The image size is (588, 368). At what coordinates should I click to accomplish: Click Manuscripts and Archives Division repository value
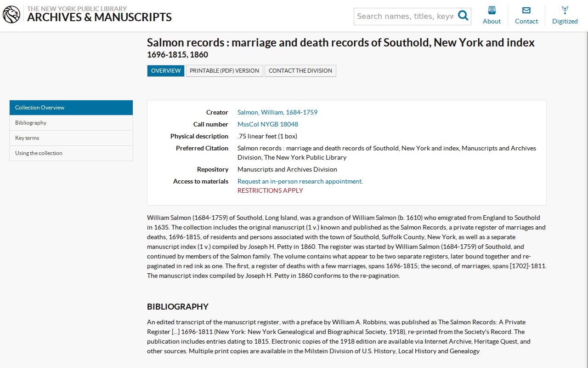click(287, 169)
